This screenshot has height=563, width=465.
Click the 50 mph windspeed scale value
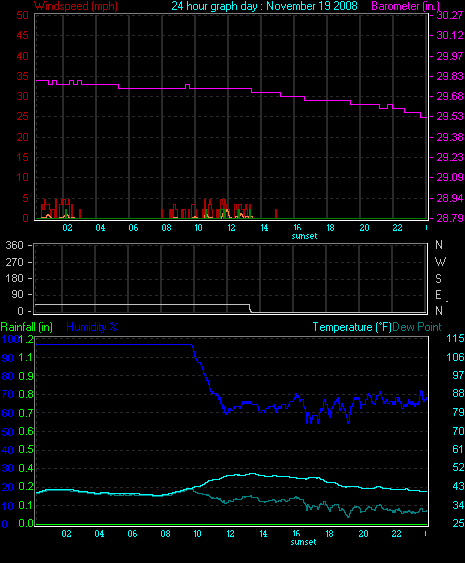pyautogui.click(x=23, y=15)
